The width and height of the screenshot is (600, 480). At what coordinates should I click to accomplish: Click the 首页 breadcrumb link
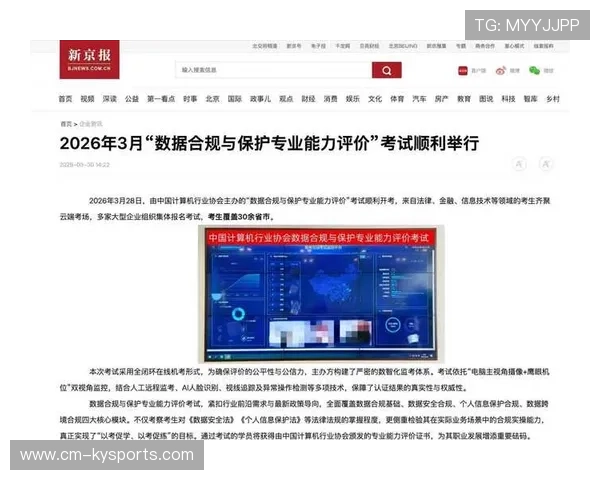tap(66, 124)
